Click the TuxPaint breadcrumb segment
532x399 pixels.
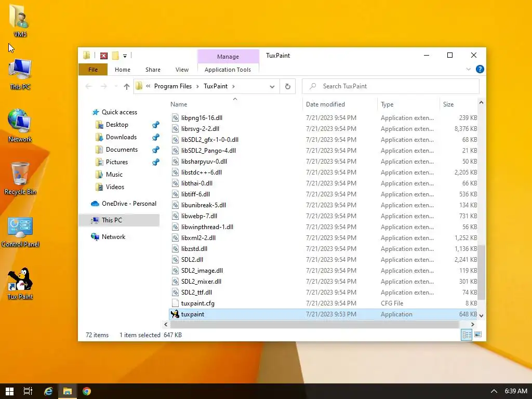pyautogui.click(x=216, y=86)
